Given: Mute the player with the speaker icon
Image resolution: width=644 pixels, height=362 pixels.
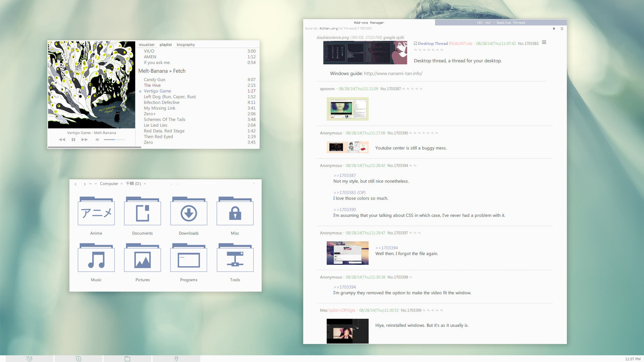Looking at the screenshot, I should (x=97, y=139).
